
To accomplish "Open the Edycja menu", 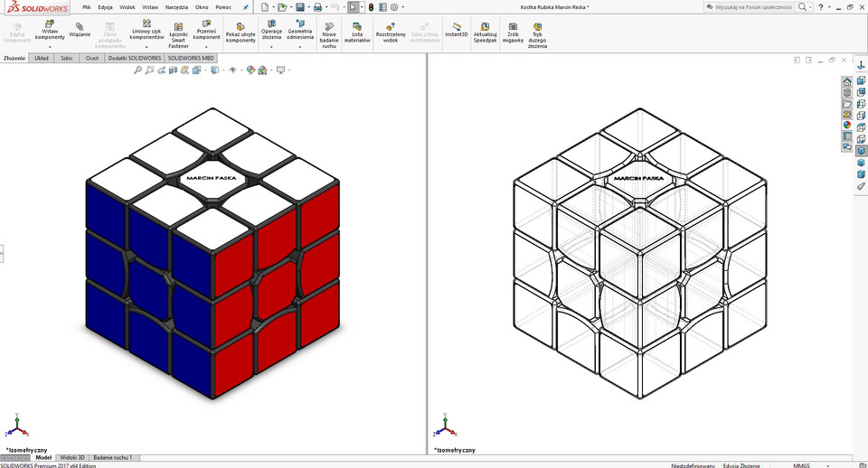I will 105,7.
